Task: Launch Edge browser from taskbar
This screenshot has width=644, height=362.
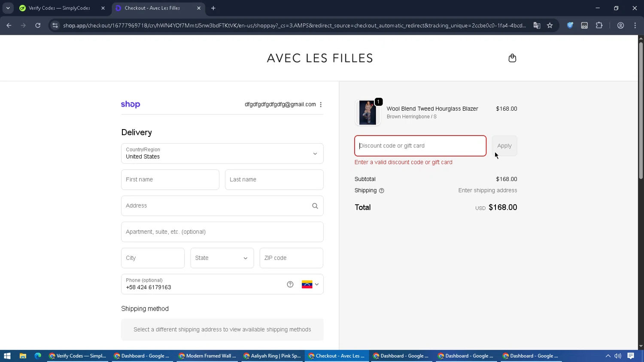Action: [38, 356]
